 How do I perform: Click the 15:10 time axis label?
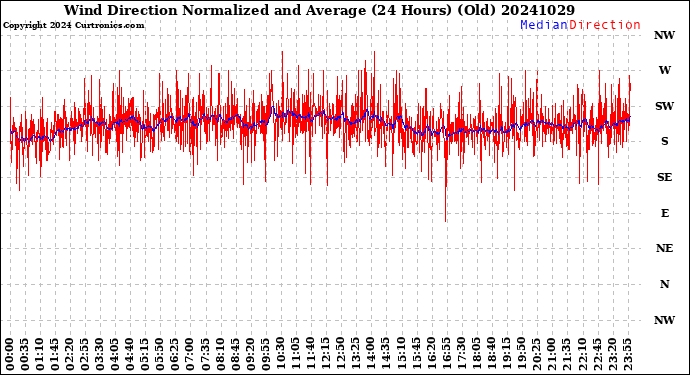pyautogui.click(x=401, y=354)
